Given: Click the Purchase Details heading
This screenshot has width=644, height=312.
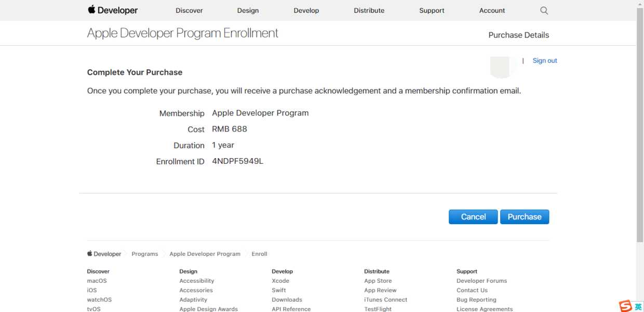Looking at the screenshot, I should coord(519,35).
